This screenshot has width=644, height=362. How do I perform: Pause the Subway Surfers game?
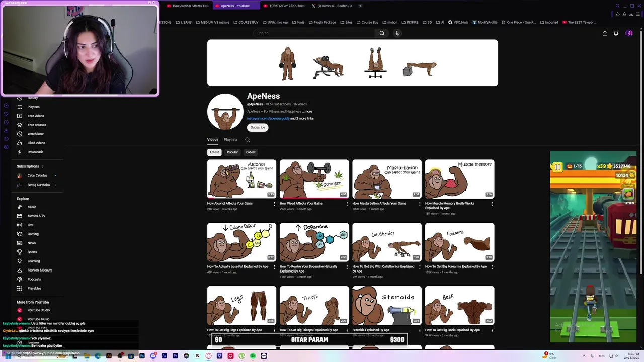(557, 167)
